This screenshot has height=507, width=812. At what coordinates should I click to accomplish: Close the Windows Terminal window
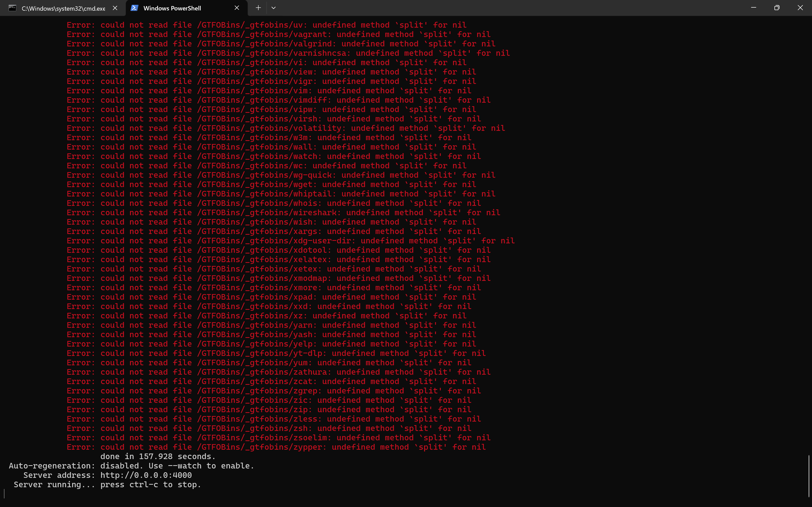(800, 8)
